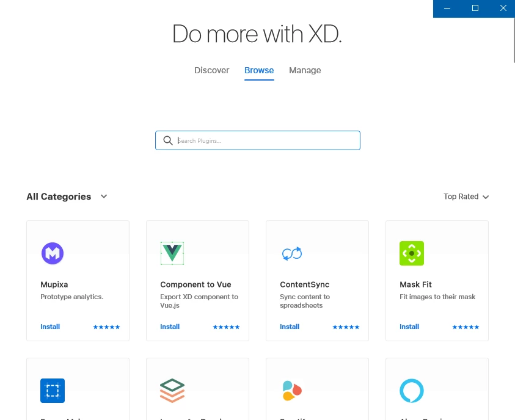The height and width of the screenshot is (420, 515).
Task: Click the 'Do more with XD.' heading
Action: pos(257,34)
